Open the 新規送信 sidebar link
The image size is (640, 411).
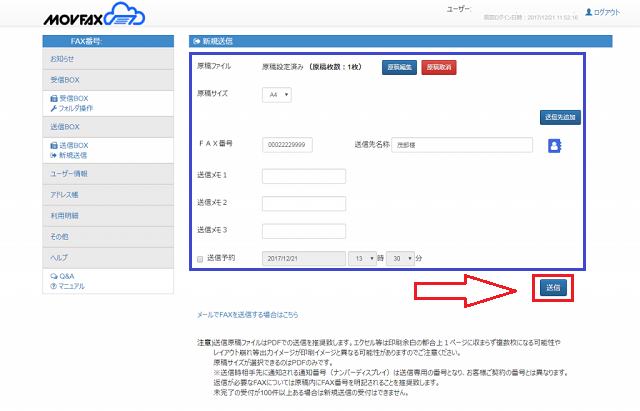(x=69, y=155)
